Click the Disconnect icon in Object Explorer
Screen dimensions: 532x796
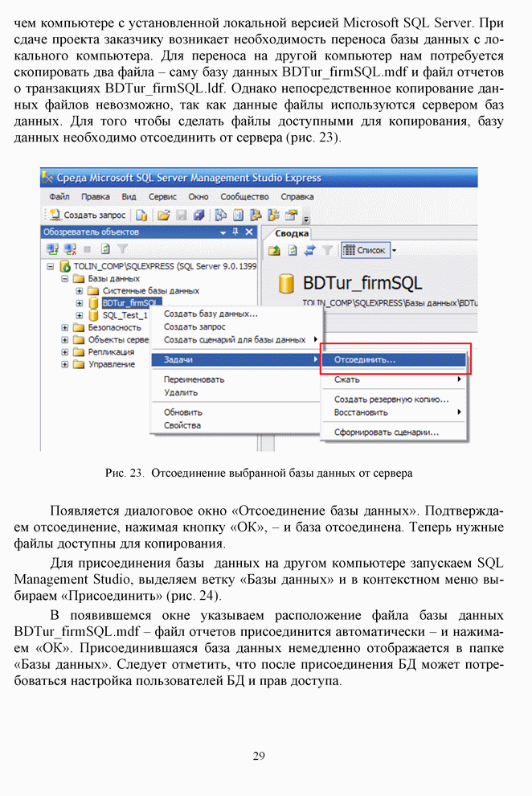click(x=70, y=249)
